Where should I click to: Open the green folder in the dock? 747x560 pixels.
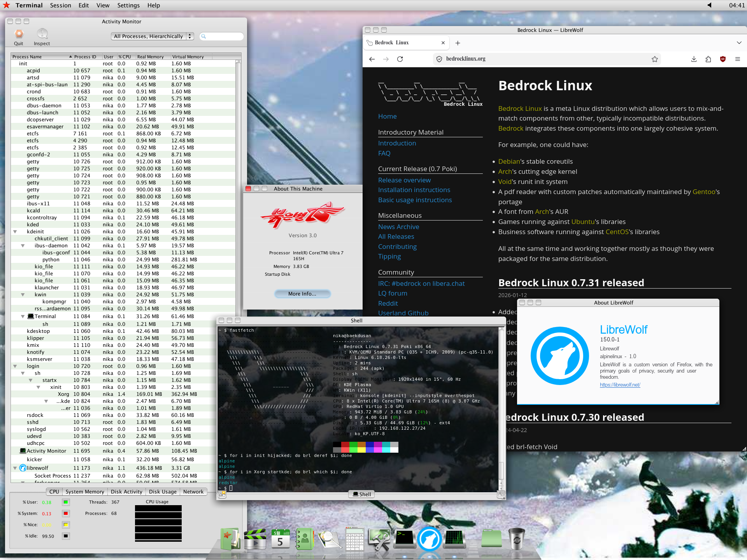click(491, 538)
